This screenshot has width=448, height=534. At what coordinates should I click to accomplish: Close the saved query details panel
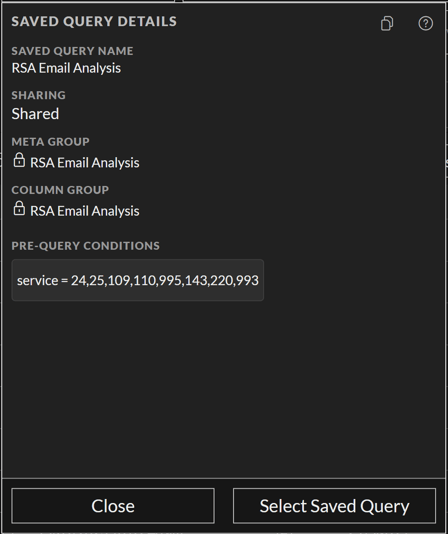click(x=113, y=506)
